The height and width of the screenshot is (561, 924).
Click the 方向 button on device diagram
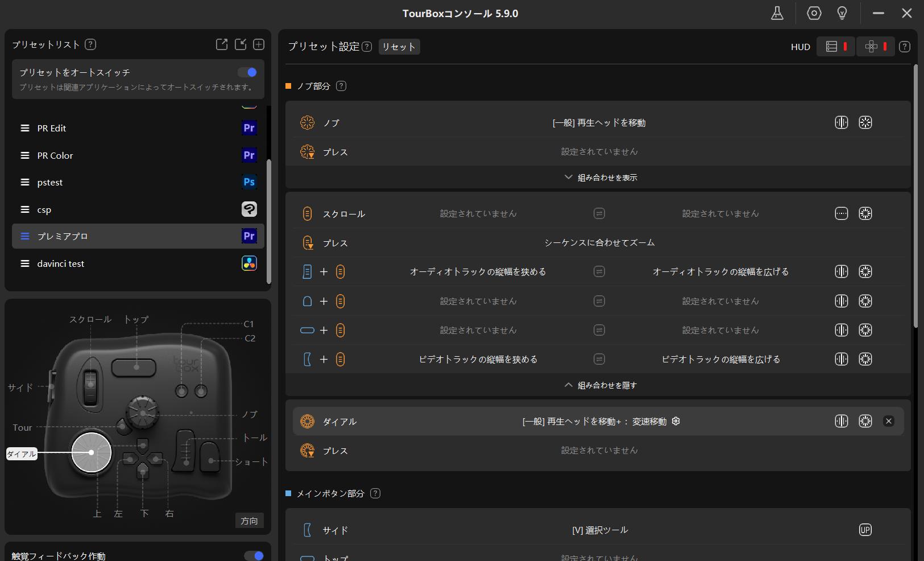(249, 521)
